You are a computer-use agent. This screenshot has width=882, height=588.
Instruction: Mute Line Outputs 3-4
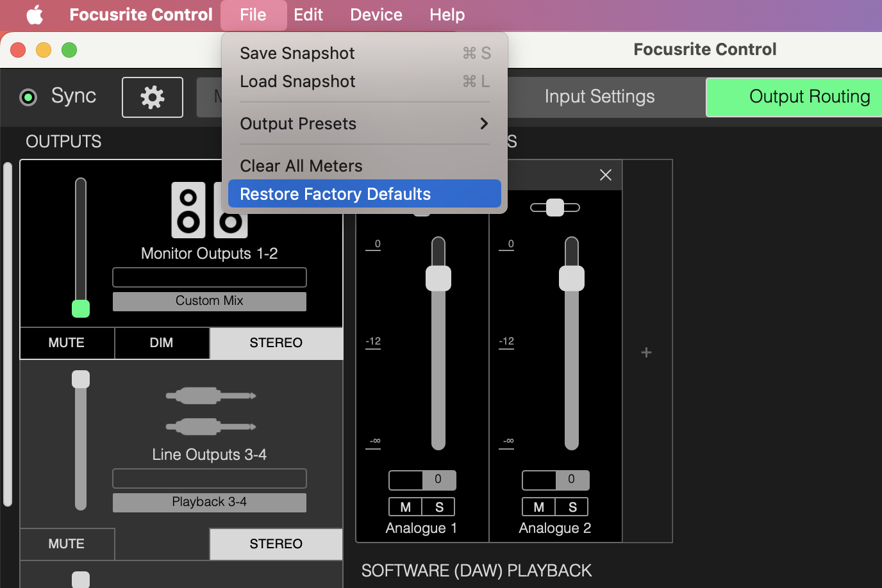pos(67,544)
